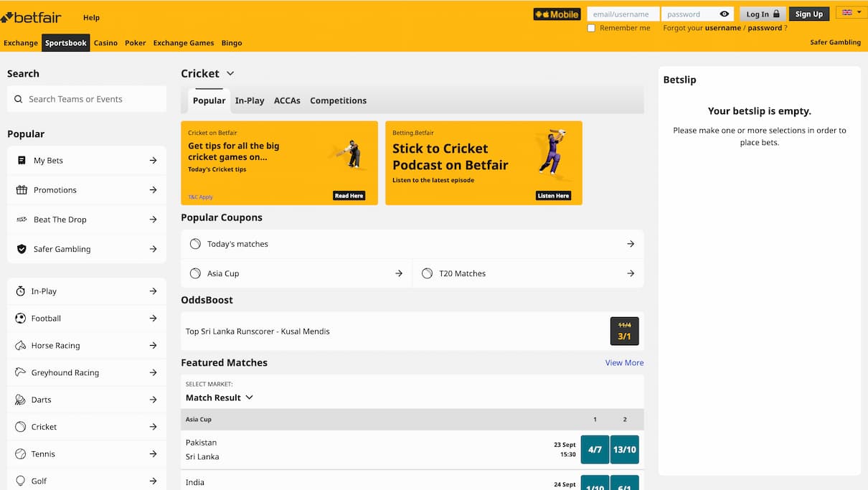The height and width of the screenshot is (490, 868).
Task: Click the arrow beside My Bets
Action: [153, 161]
